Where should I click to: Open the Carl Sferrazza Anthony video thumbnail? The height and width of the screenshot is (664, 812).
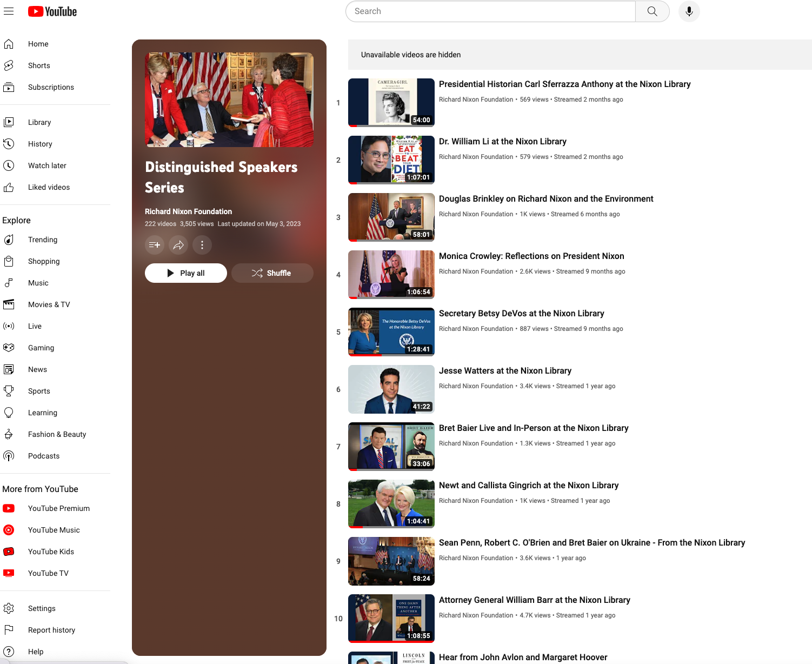(x=391, y=103)
